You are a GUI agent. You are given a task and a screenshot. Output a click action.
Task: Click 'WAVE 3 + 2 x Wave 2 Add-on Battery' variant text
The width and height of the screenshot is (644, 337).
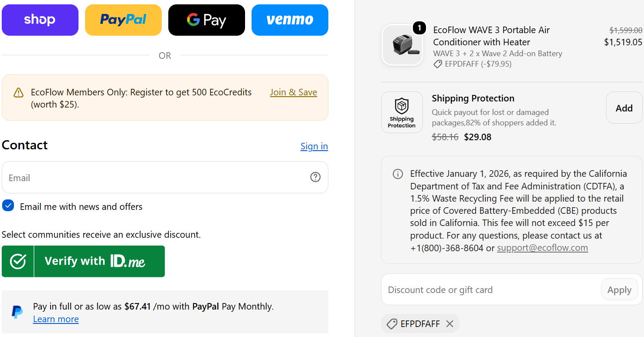497,54
